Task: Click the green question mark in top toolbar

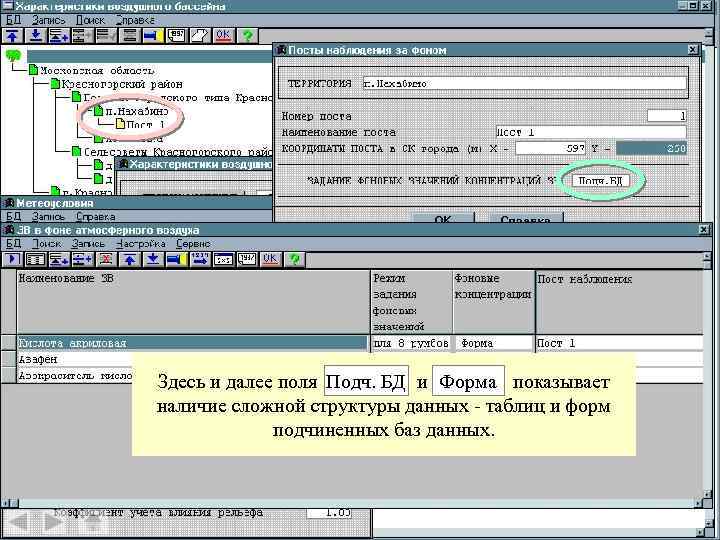Action: point(247,35)
